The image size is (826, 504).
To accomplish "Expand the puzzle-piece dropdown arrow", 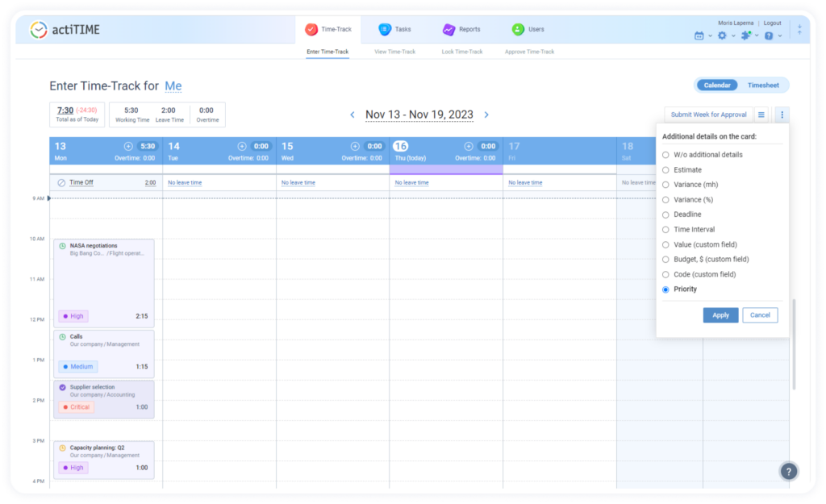I will 757,36.
